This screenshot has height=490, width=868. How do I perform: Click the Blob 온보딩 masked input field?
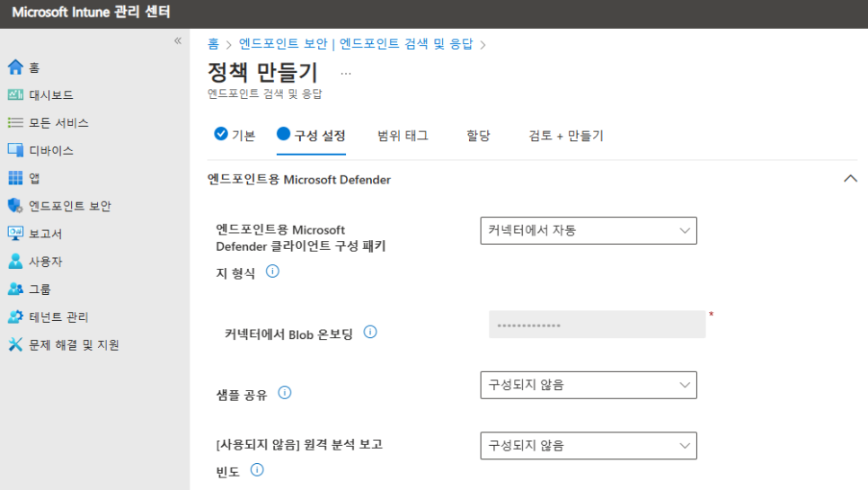click(x=597, y=325)
